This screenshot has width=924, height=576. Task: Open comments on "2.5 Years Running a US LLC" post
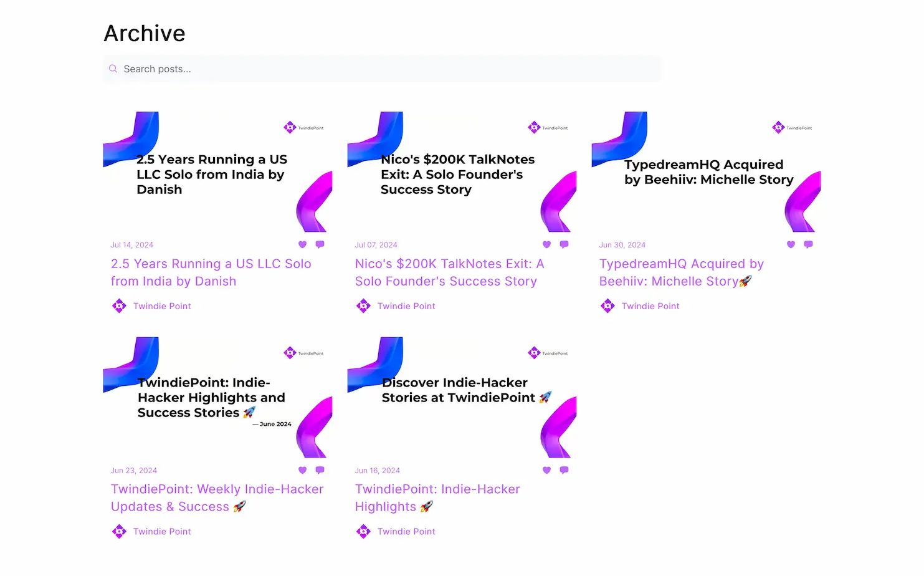tap(320, 244)
